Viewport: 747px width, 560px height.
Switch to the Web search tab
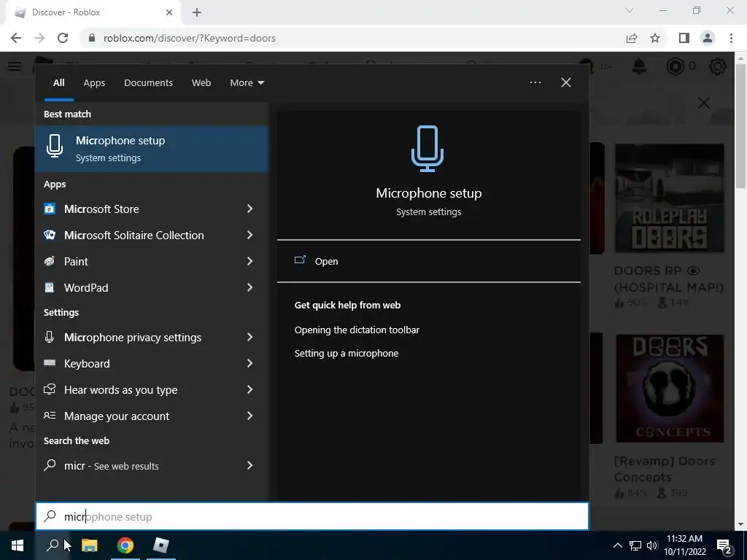[201, 82]
